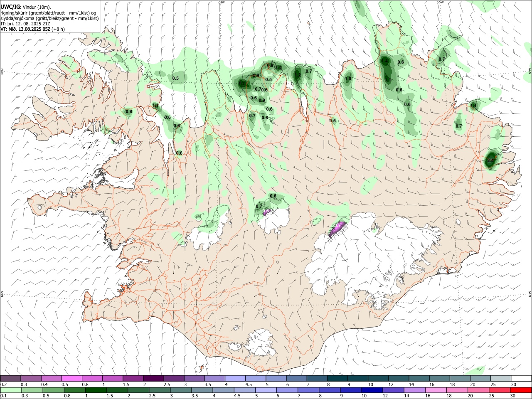Click the medium green swatch between 0.5 and 0.8, lower legend

[x=53, y=390]
